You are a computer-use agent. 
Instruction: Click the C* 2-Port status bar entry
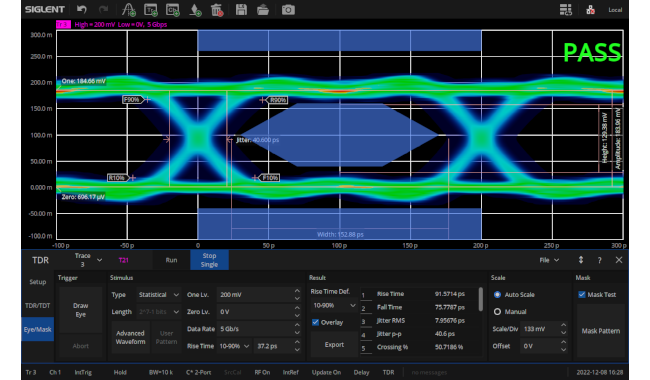tap(199, 372)
